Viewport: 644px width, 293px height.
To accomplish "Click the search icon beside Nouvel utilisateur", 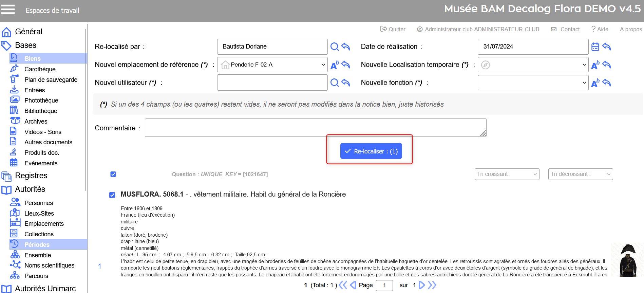I will (334, 83).
